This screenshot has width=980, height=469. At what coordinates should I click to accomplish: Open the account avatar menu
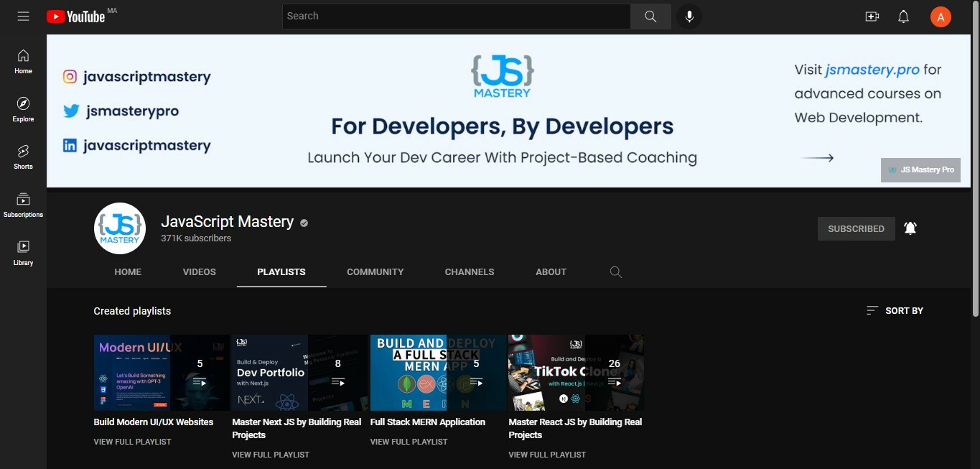(x=941, y=17)
